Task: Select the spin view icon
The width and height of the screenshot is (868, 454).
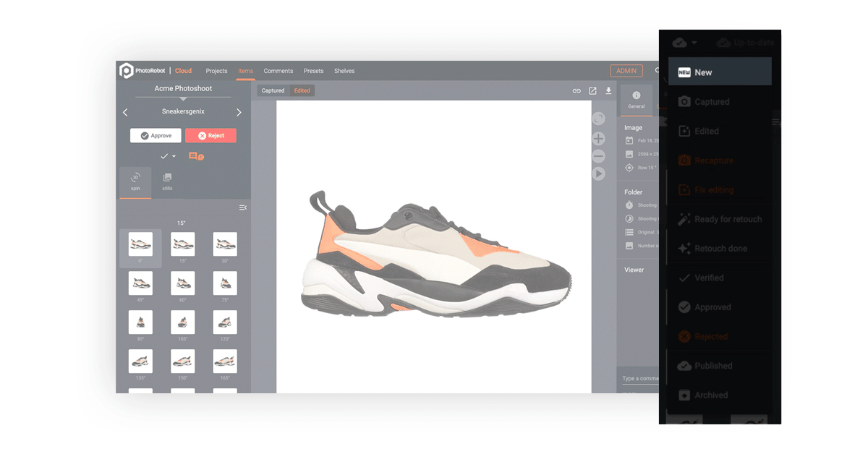Action: click(135, 181)
